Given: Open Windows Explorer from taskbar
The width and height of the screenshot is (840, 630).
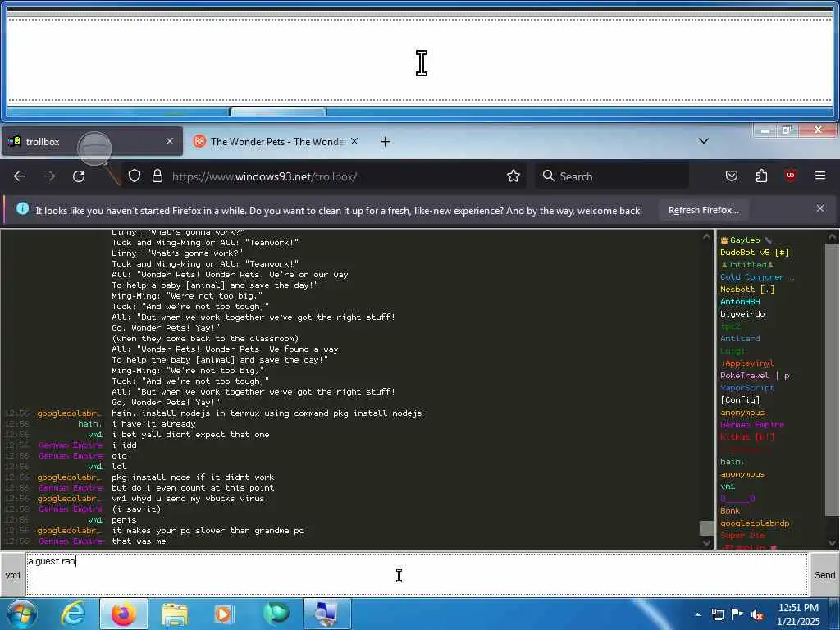Looking at the screenshot, I should click(175, 614).
